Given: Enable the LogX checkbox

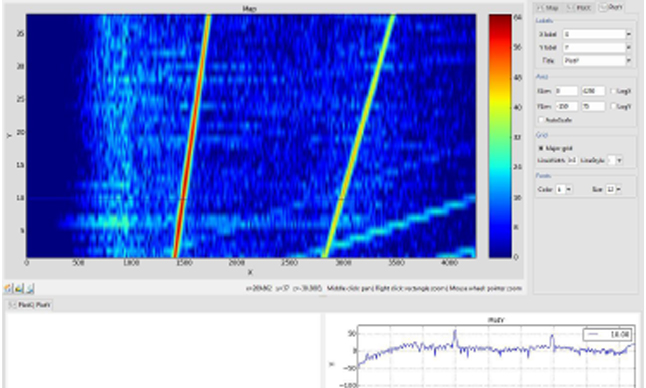Looking at the screenshot, I should [613, 91].
